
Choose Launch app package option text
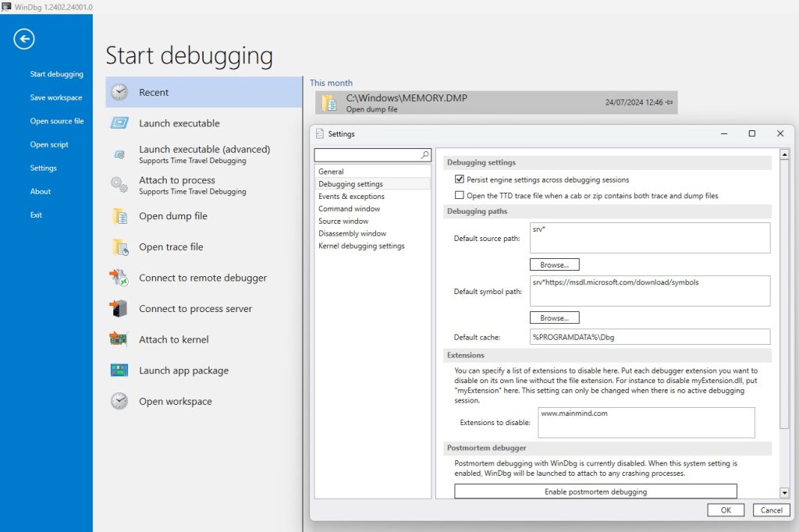click(183, 371)
